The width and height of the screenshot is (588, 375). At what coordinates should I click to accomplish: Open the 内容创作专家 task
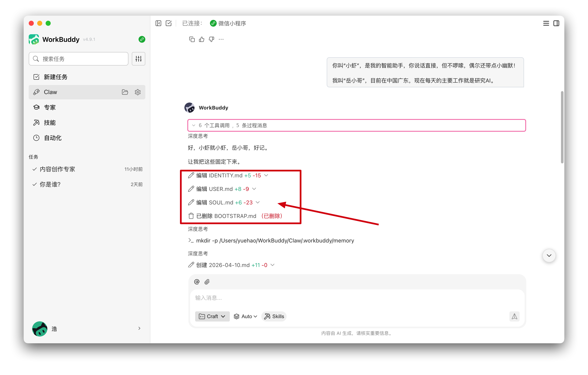(x=87, y=169)
